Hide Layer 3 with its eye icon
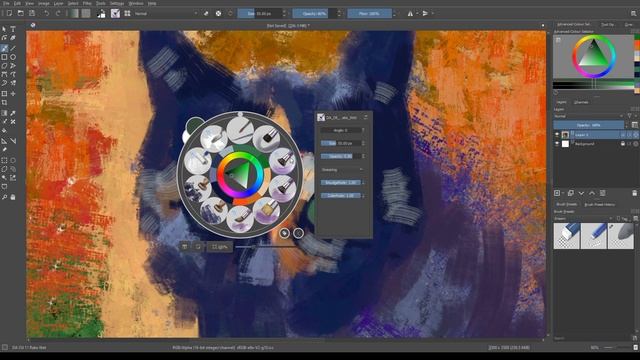This screenshot has height=360, width=640. tap(557, 135)
